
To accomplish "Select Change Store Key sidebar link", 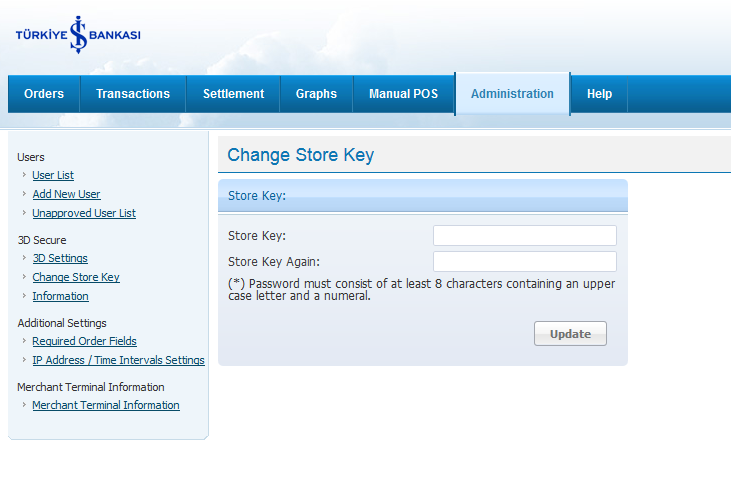I will click(x=76, y=277).
